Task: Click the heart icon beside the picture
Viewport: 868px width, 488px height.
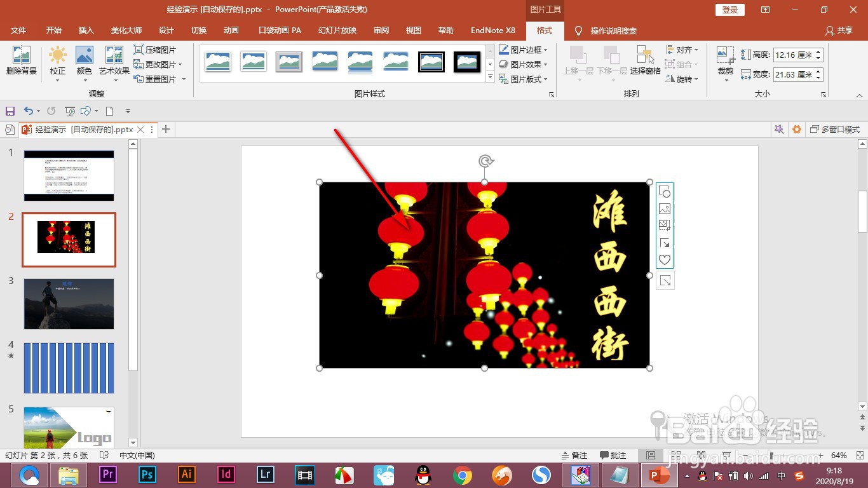Action: tap(665, 260)
